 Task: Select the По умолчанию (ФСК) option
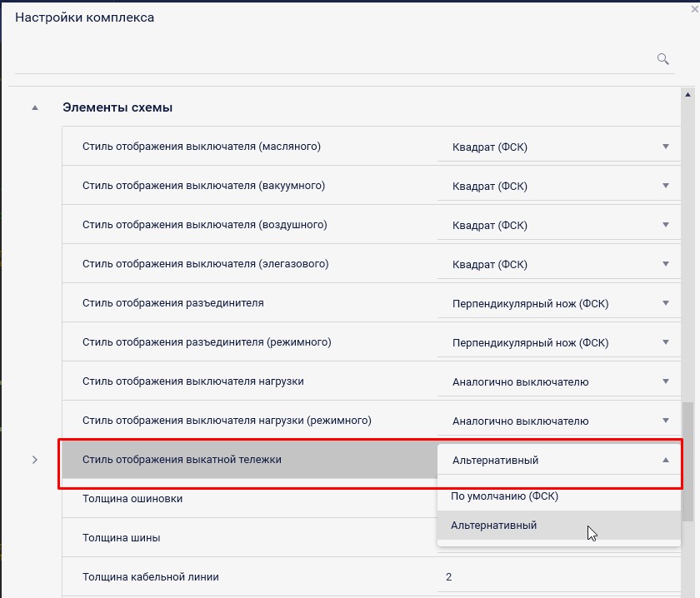[504, 496]
